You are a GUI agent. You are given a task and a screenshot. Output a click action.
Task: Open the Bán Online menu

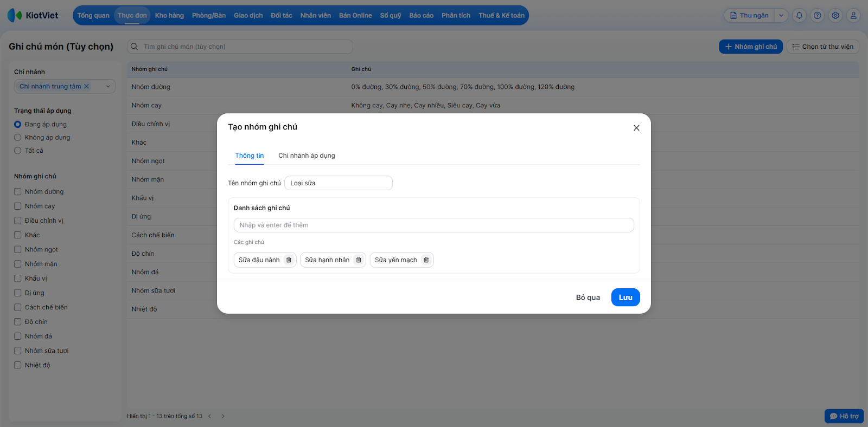coord(355,16)
